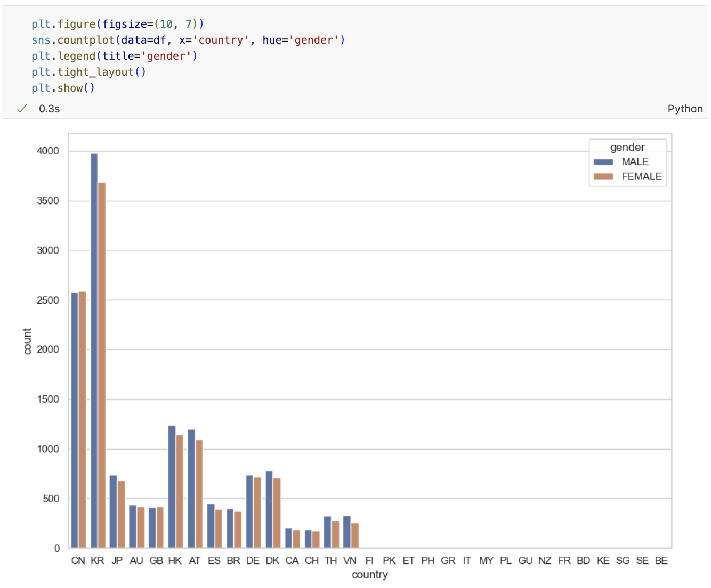This screenshot has height=588, width=711.
Task: Click the GR country tick label
Action: coord(448,561)
